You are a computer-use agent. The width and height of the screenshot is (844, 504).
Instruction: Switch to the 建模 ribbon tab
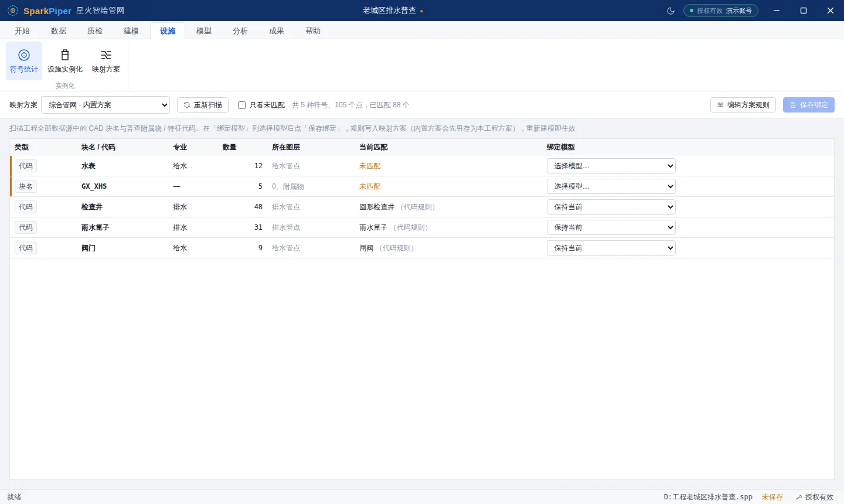(x=131, y=31)
